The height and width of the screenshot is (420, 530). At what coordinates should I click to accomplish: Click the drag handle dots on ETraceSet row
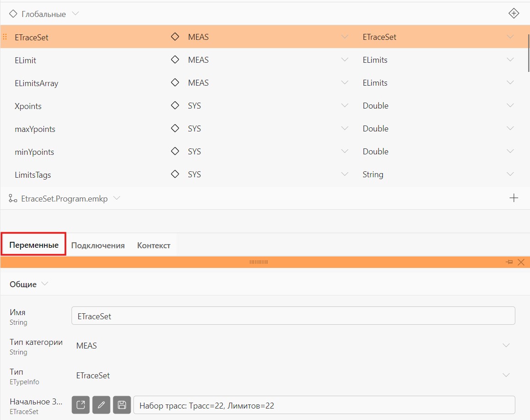(5, 37)
